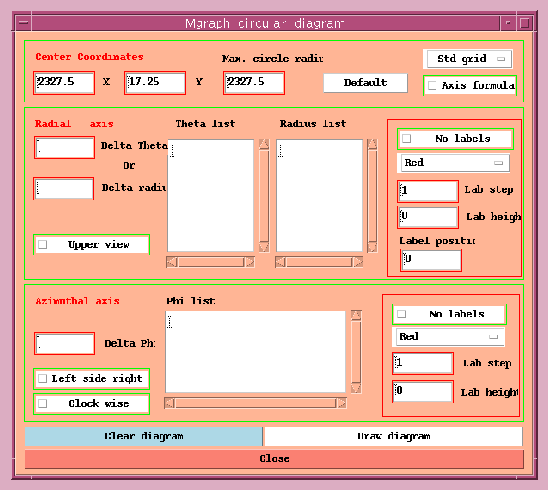Focus the center X coordinate field
Image resolution: width=548 pixels, height=490 pixels.
coord(64,83)
